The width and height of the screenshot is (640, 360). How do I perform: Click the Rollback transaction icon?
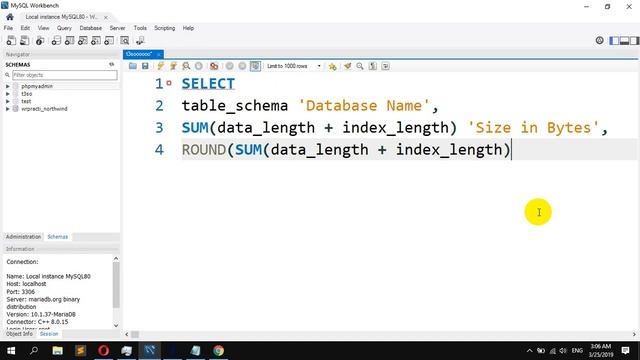[x=242, y=66]
